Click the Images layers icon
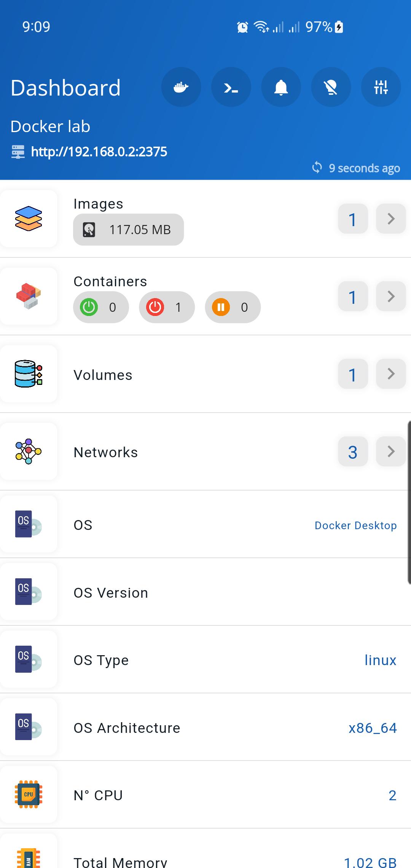 click(x=29, y=219)
